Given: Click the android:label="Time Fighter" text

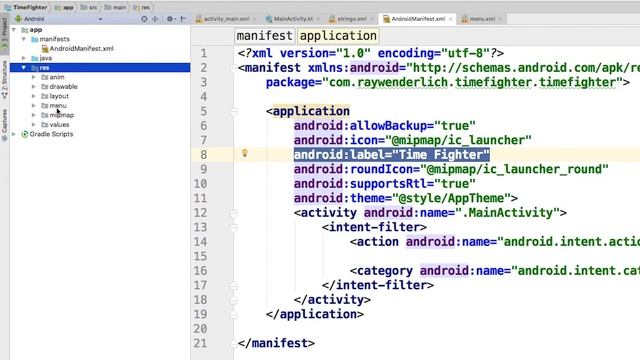Looking at the screenshot, I should click(x=391, y=155).
